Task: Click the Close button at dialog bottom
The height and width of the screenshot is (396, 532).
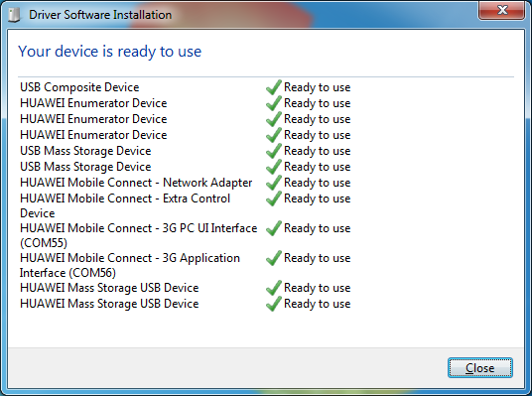Action: pyautogui.click(x=480, y=368)
